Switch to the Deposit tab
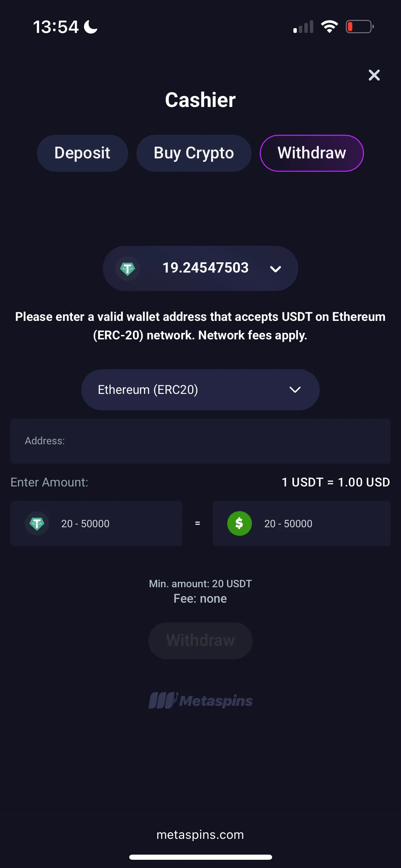This screenshot has height=868, width=401. click(x=82, y=153)
